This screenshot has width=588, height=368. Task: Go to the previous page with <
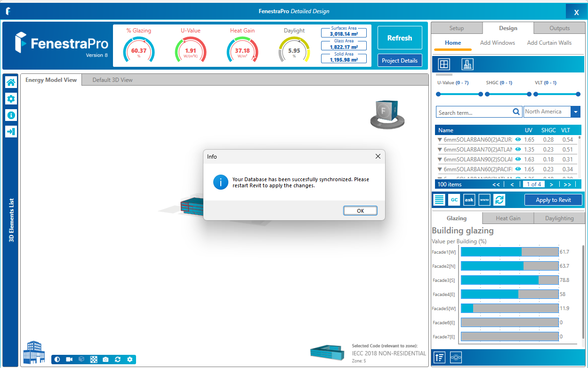click(x=512, y=184)
